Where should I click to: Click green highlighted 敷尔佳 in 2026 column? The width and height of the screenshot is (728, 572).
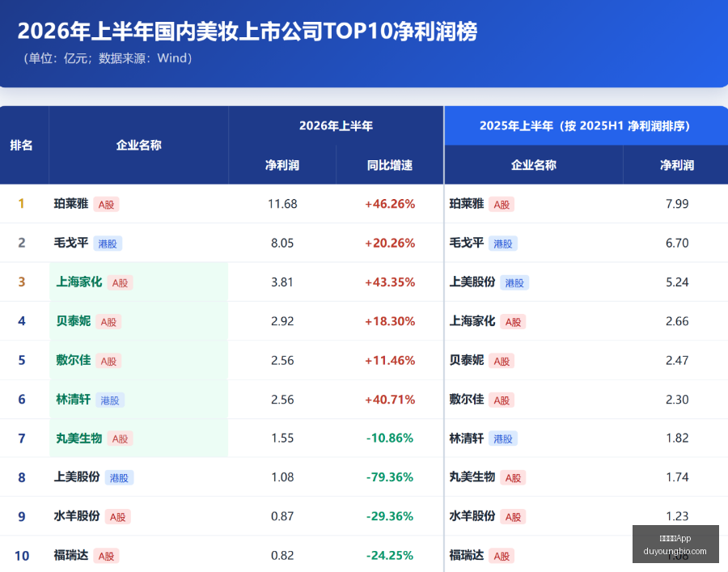(x=74, y=360)
